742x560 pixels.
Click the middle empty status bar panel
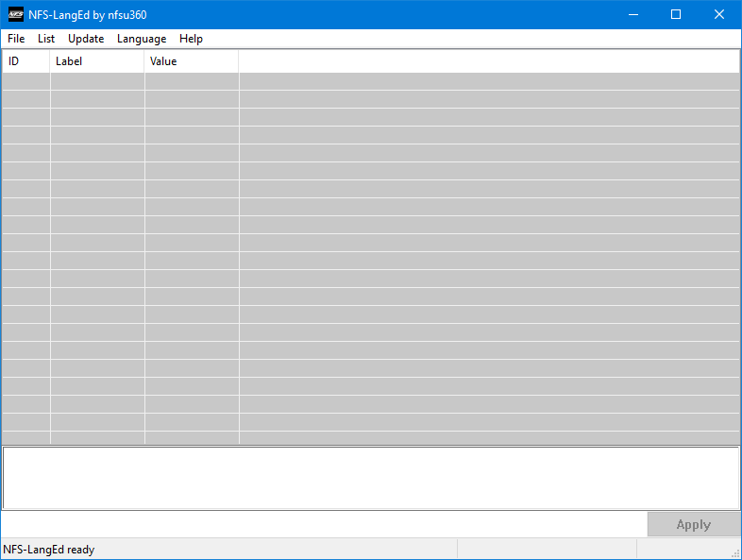547,550
